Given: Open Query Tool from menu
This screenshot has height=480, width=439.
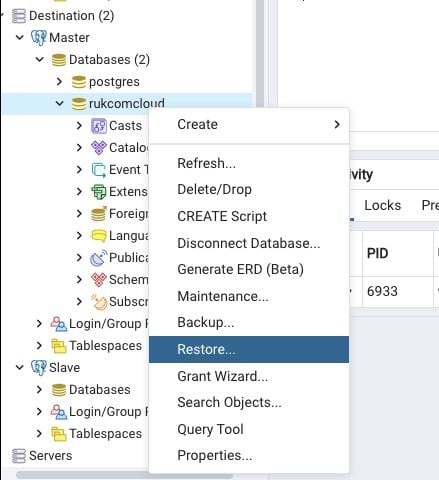Looking at the screenshot, I should coord(249,429).
